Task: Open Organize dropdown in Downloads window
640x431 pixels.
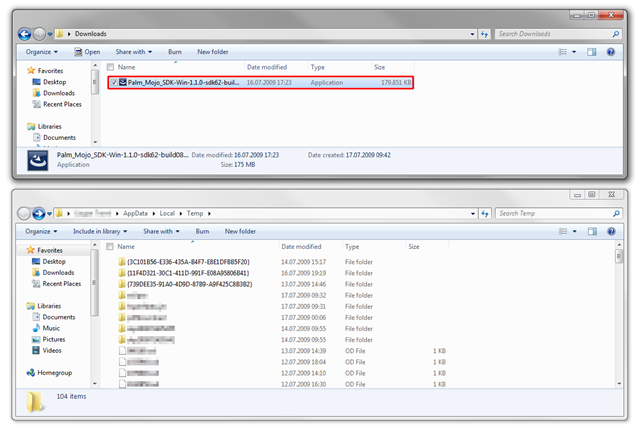Action: [x=42, y=52]
